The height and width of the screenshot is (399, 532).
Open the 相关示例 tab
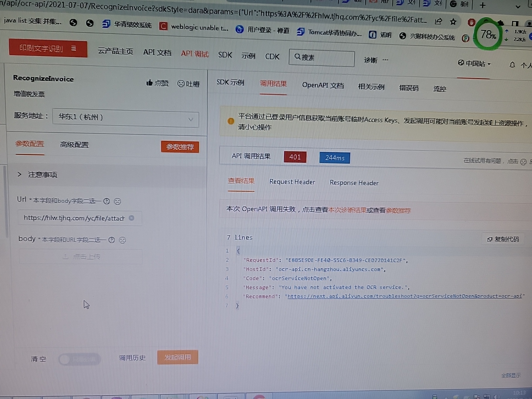click(x=371, y=87)
